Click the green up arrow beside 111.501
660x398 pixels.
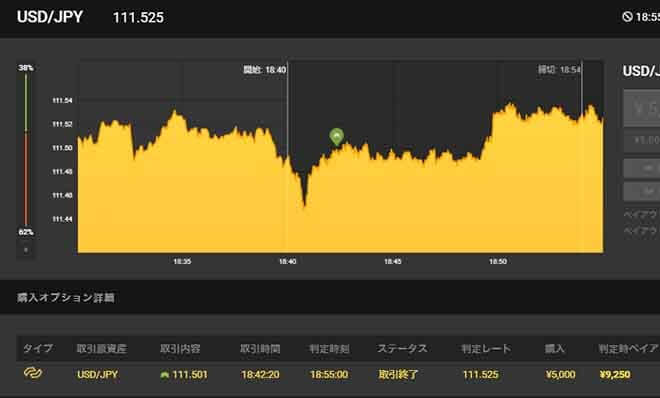coord(165,374)
